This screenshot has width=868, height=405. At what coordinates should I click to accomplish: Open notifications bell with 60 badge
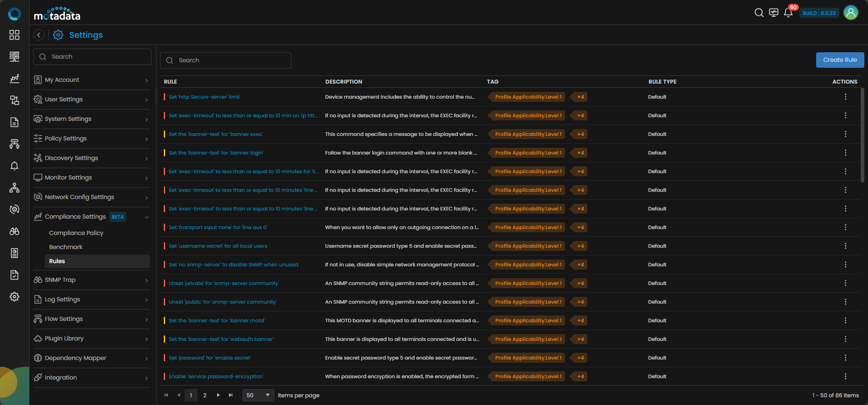788,13
